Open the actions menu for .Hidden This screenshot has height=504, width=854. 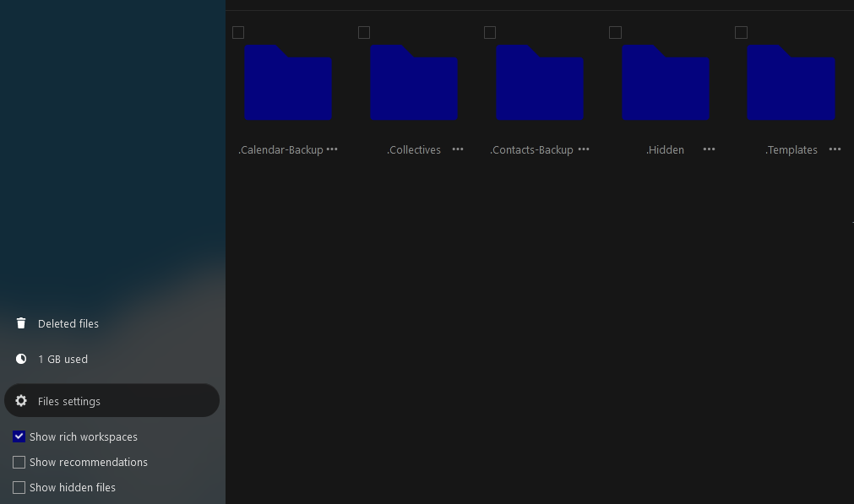709,149
